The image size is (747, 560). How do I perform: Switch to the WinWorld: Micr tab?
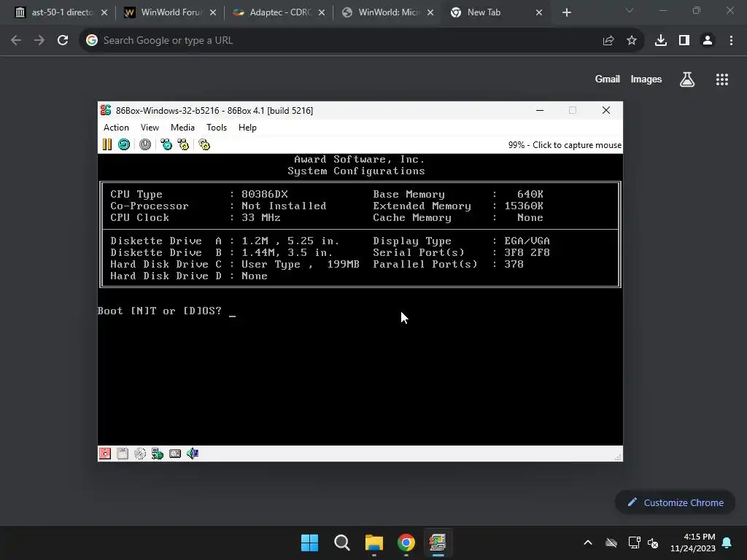[388, 12]
